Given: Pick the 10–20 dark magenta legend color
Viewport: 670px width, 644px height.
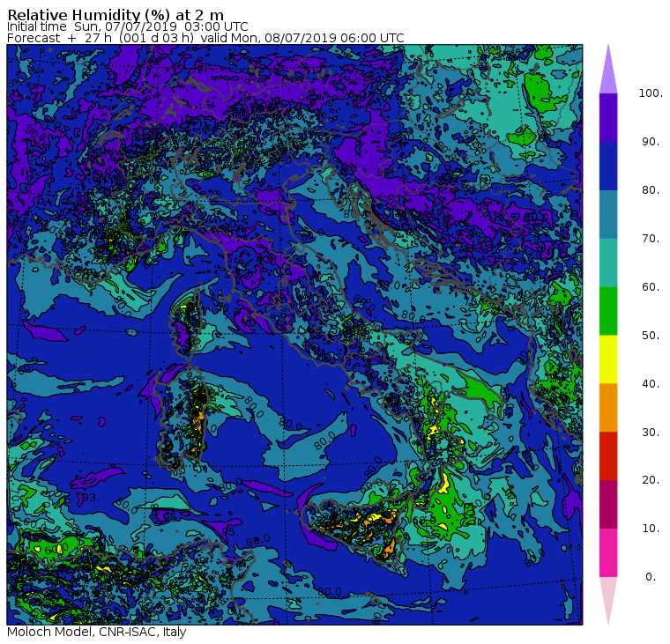Looking at the screenshot, I should tap(608, 504).
